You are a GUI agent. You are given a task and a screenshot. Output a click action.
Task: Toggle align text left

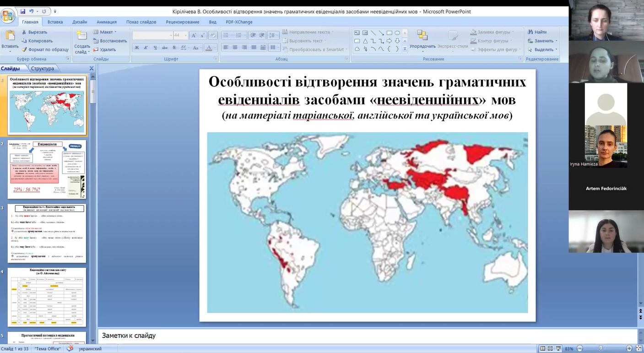tap(226, 47)
